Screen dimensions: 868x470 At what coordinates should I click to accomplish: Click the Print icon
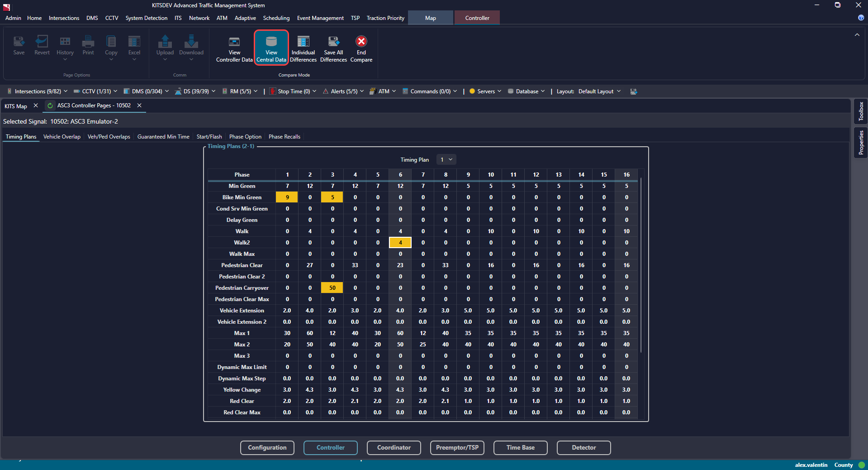[88, 45]
